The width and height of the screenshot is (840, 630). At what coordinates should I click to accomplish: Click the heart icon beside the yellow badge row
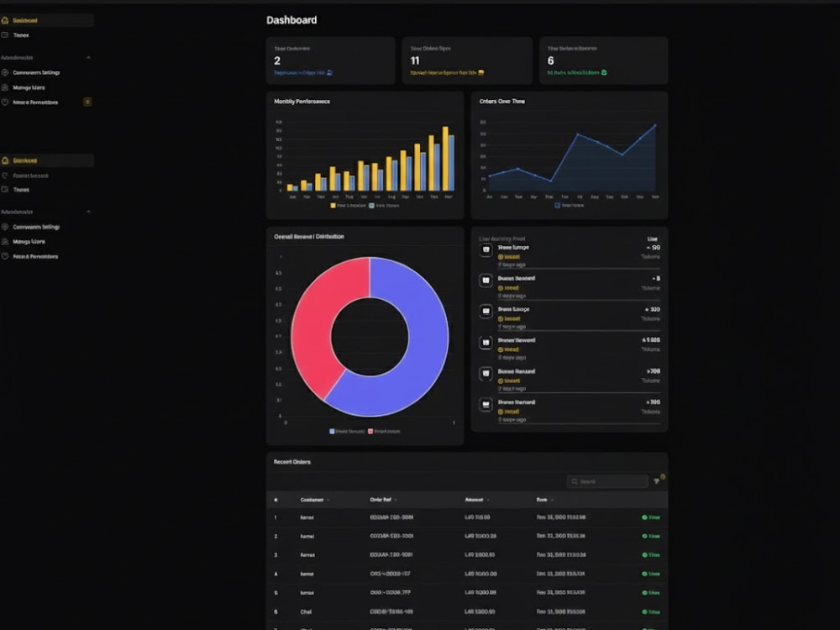(5, 102)
